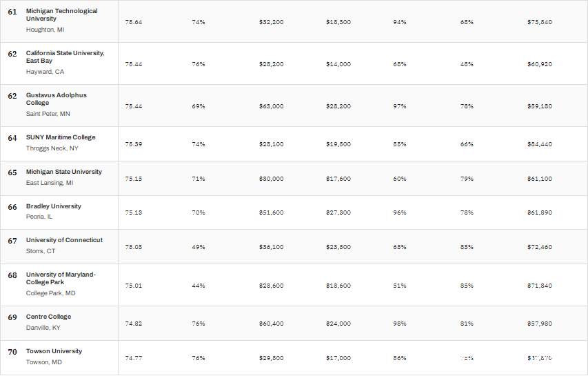Open the University of Connecticut entry
Screen dimensions: 588x376
point(64,240)
